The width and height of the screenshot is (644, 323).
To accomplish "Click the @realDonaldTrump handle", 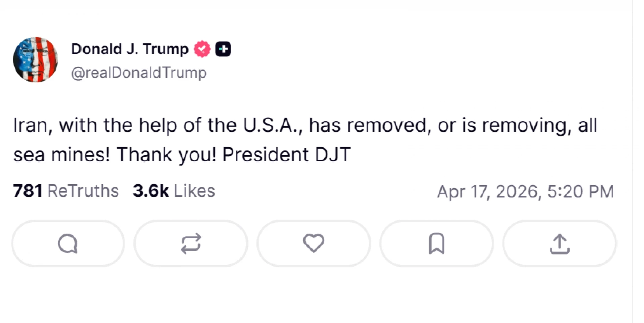I will click(139, 73).
